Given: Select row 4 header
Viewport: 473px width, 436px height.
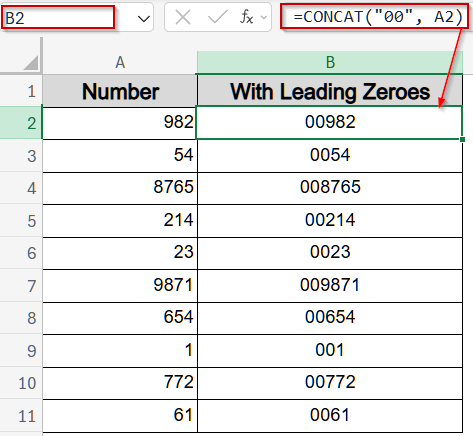Looking at the screenshot, I should point(21,188).
